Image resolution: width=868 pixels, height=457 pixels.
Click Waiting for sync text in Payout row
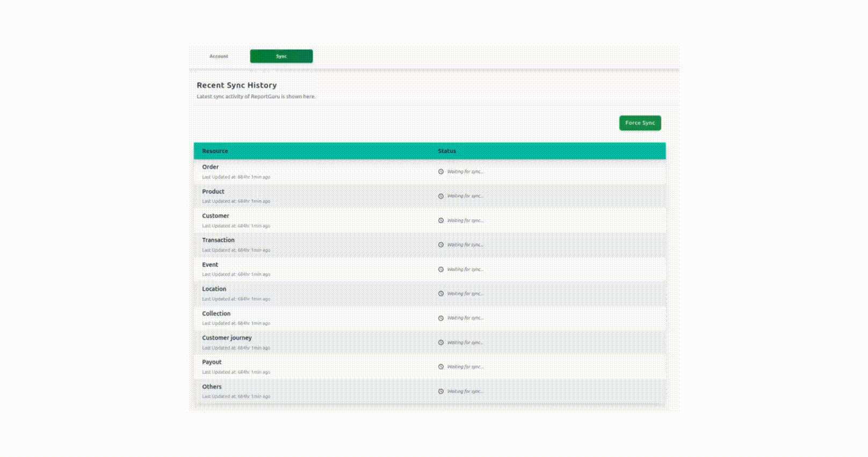click(465, 367)
